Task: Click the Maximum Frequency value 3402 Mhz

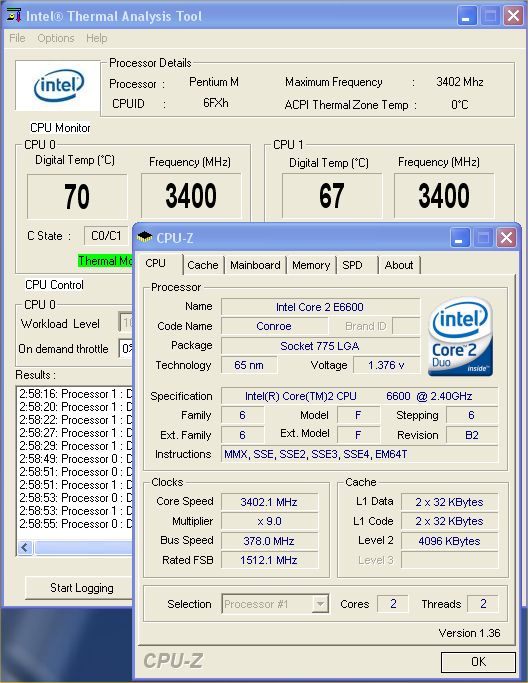Action: click(460, 82)
